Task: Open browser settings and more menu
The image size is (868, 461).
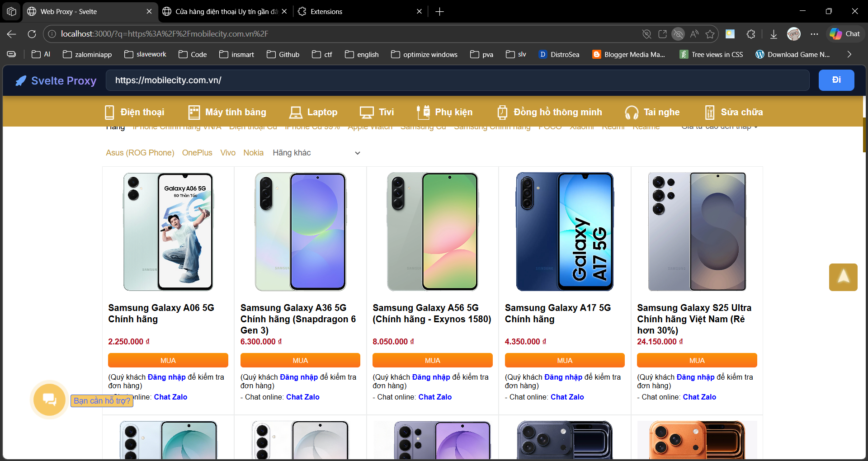Action: 814,34
